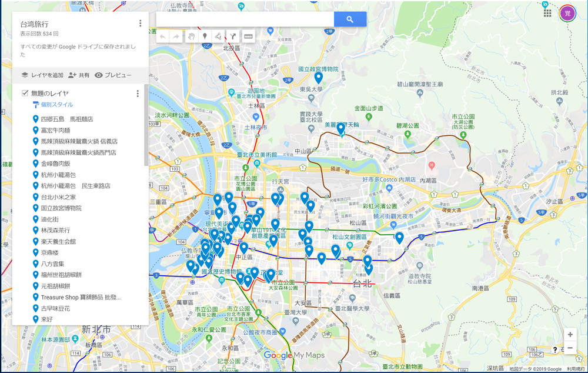Select Treasure Shop 寶舖飾品 in the list

[81, 297]
